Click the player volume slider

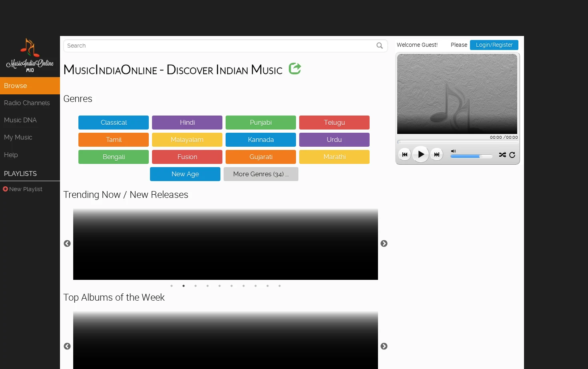472,156
